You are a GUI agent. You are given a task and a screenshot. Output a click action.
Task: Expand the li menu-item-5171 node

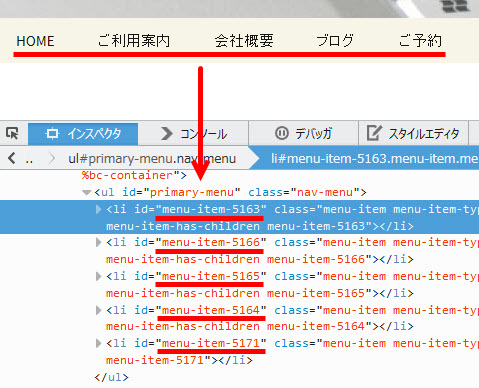coord(98,343)
